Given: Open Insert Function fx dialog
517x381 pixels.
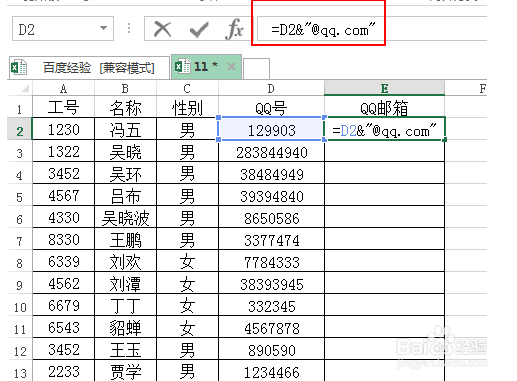Looking at the screenshot, I should pos(234,29).
